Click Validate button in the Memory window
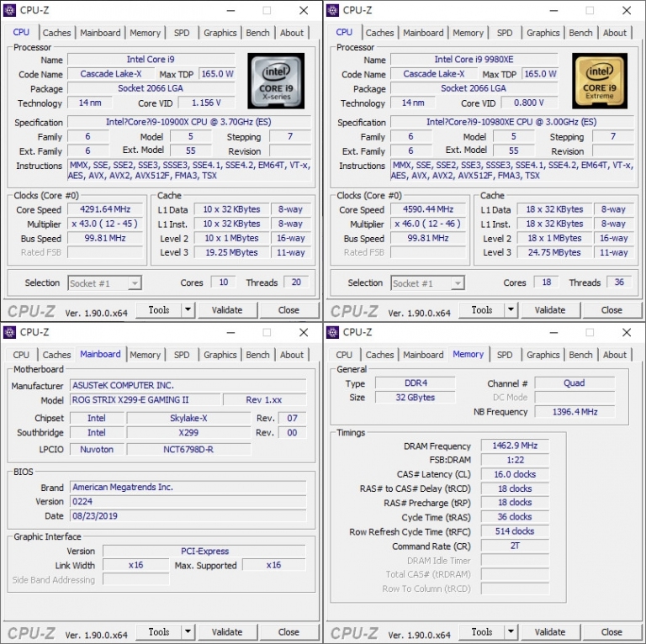Viewport: 646px width, 644px height. [x=550, y=632]
